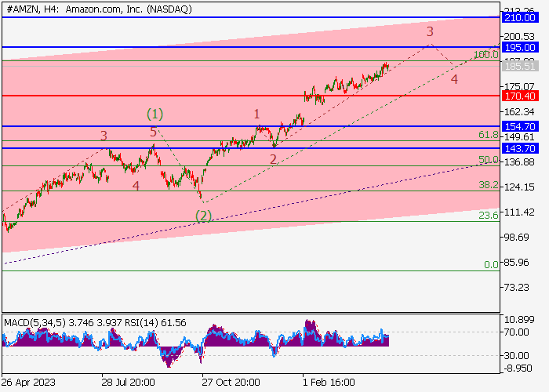This screenshot has height=392, width=549.
Task: Click the 162.34 price axis value
Action: tap(519, 111)
